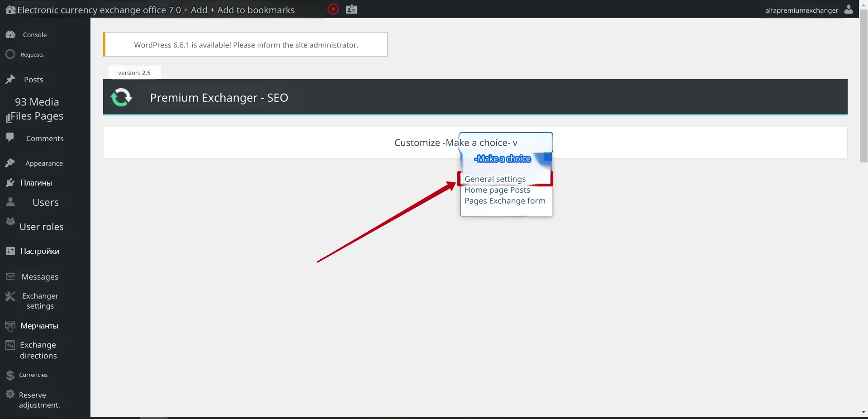The image size is (868, 419).
Task: Open the ID card icon in the top bar
Action: tap(351, 9)
